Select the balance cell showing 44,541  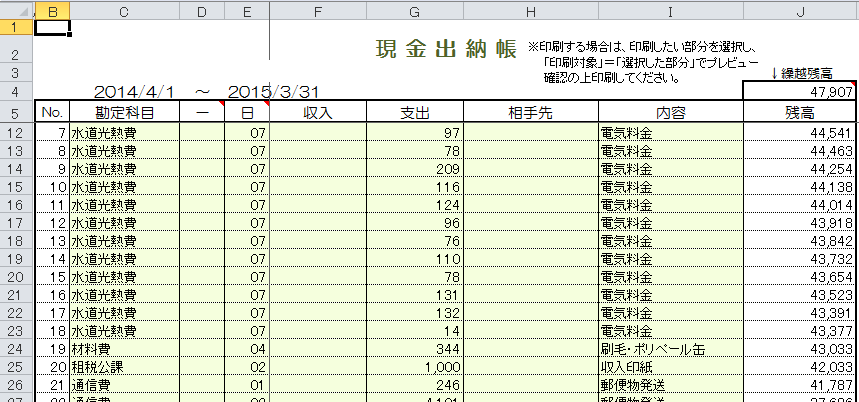point(800,133)
